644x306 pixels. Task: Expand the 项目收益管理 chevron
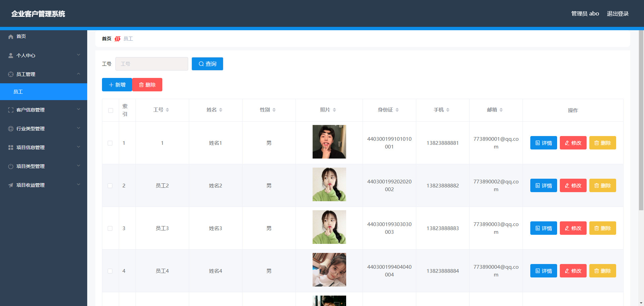78,184
